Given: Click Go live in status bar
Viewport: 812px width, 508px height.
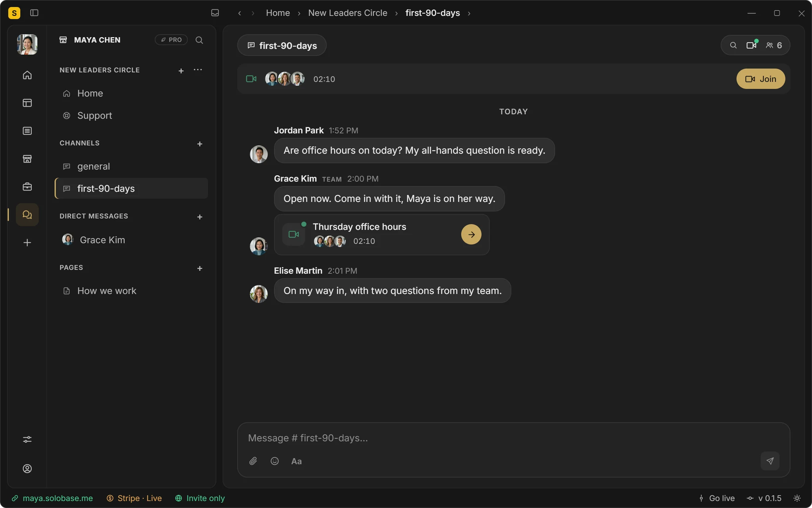Looking at the screenshot, I should [x=717, y=498].
